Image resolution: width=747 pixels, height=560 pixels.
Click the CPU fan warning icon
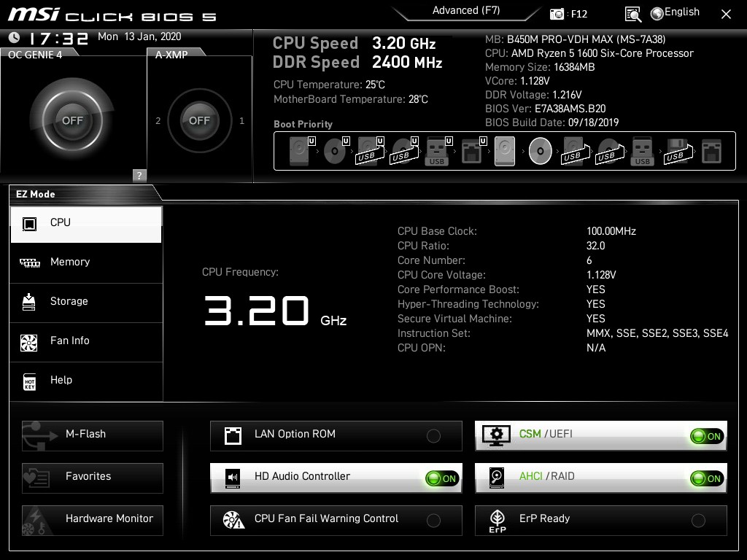[233, 520]
